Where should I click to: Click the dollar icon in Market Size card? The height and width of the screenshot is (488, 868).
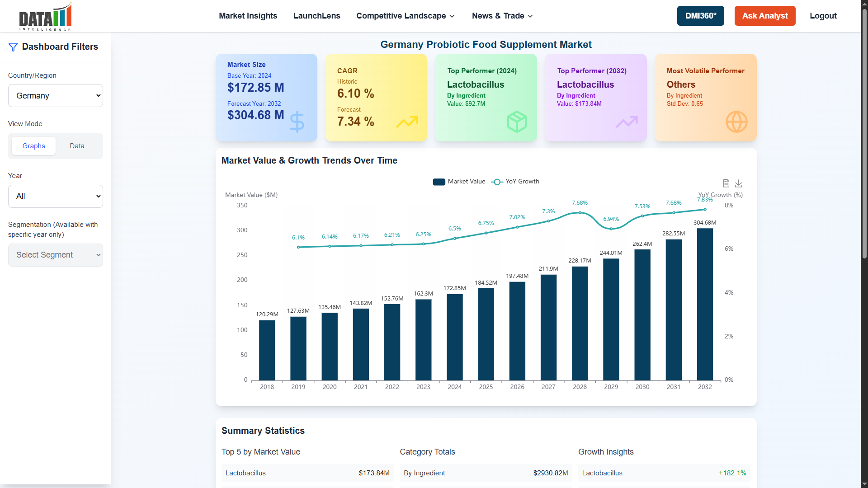[296, 122]
